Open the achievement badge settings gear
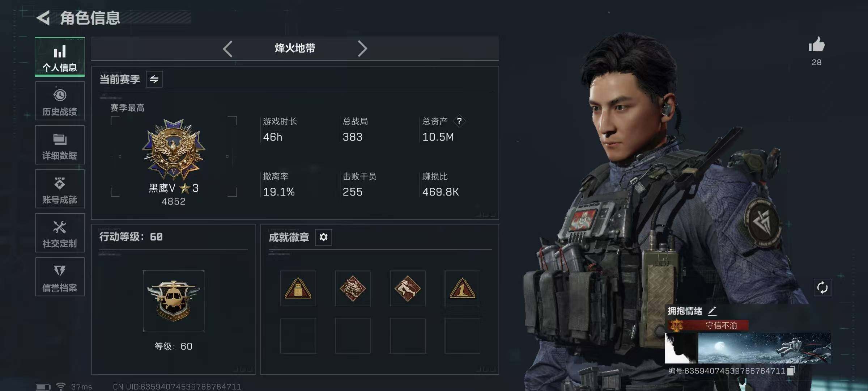The width and height of the screenshot is (868, 391). point(323,237)
